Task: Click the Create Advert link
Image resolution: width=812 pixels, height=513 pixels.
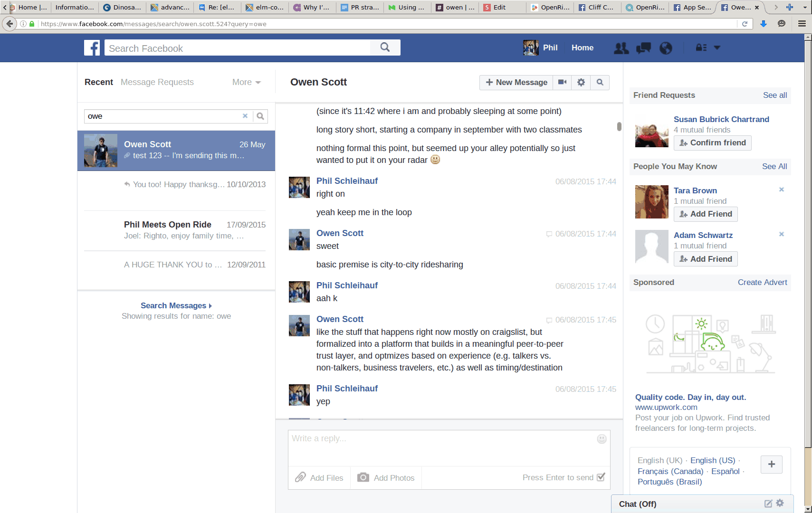Action: pyautogui.click(x=762, y=282)
